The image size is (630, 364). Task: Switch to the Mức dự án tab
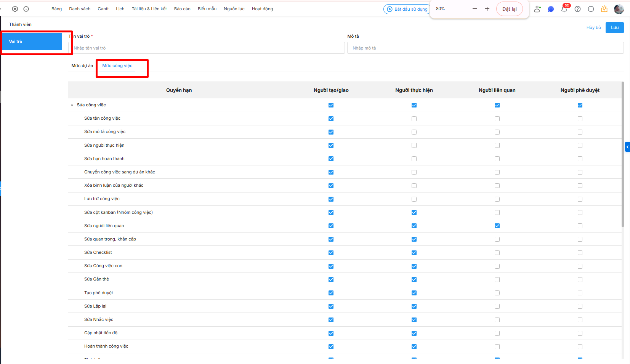click(82, 66)
